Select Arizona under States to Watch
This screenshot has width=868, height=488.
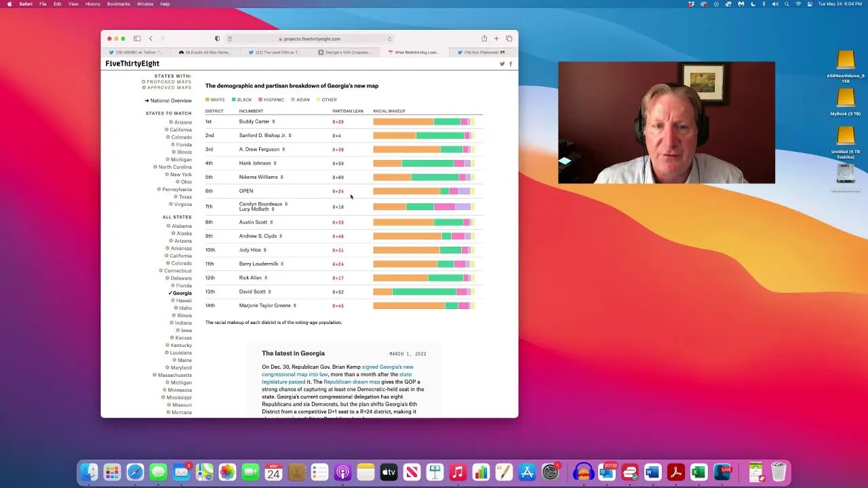(180, 123)
